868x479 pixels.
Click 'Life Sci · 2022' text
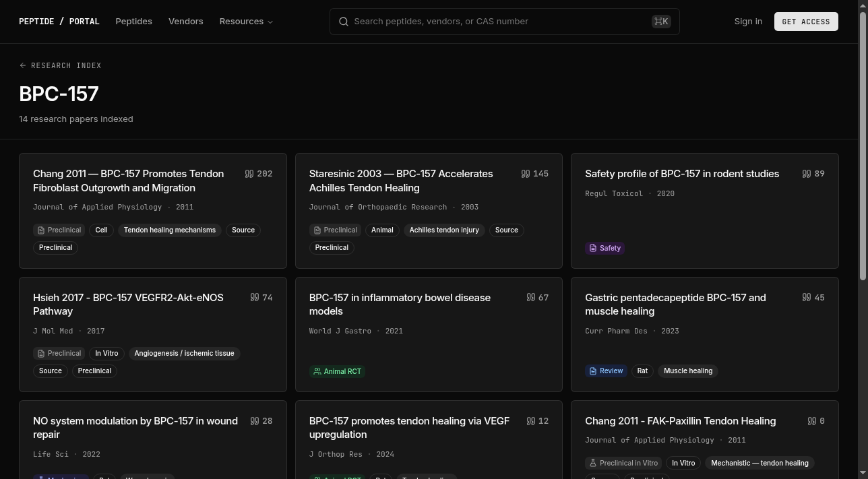67,455
